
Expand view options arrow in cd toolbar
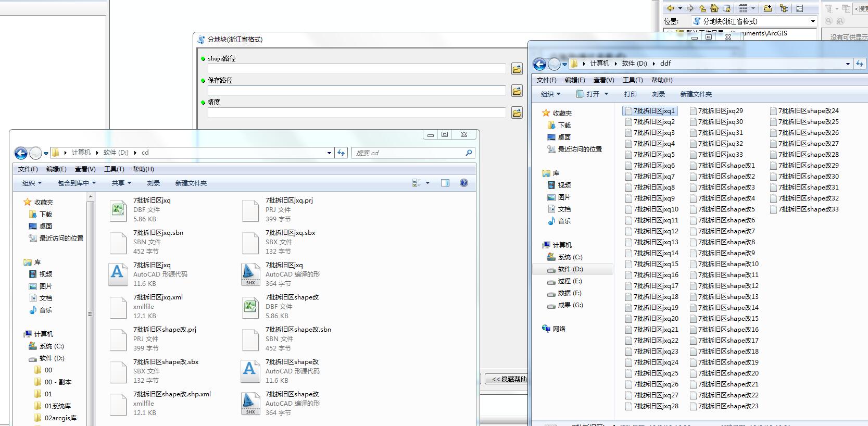pyautogui.click(x=427, y=183)
